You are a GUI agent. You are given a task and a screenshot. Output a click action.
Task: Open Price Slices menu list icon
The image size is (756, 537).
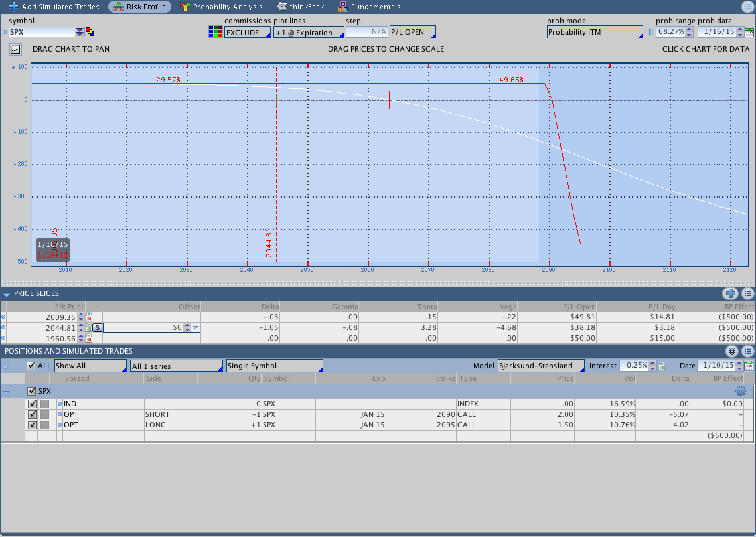(748, 293)
